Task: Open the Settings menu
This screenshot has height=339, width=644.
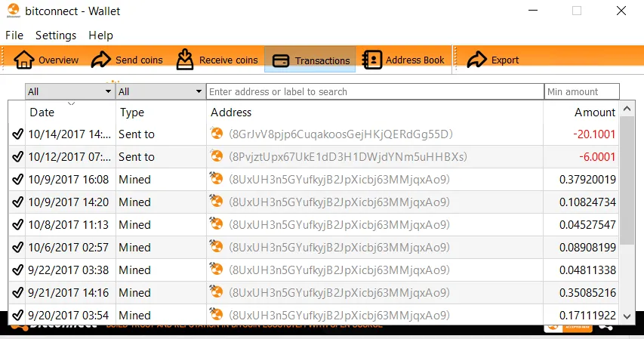Action: coord(56,35)
